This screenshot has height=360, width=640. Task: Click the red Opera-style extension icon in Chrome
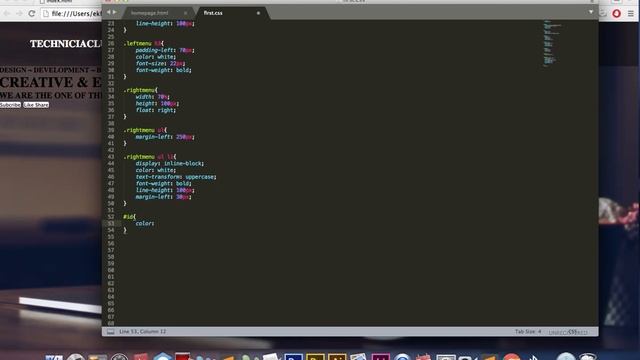point(616,13)
